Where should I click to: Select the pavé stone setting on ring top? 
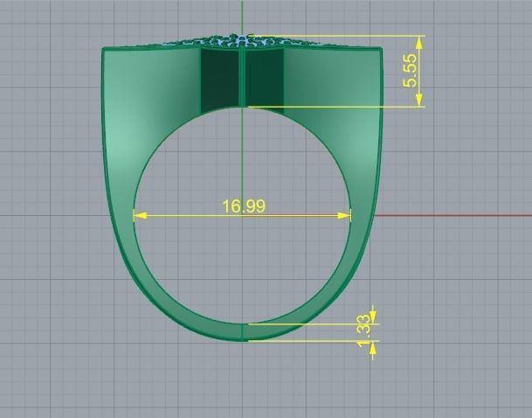pyautogui.click(x=242, y=41)
